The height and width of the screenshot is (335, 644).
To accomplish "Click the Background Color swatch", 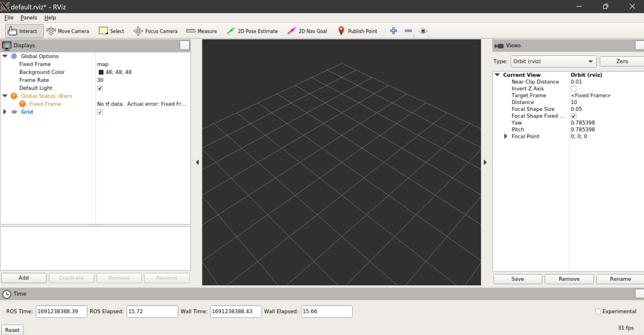I will [101, 72].
